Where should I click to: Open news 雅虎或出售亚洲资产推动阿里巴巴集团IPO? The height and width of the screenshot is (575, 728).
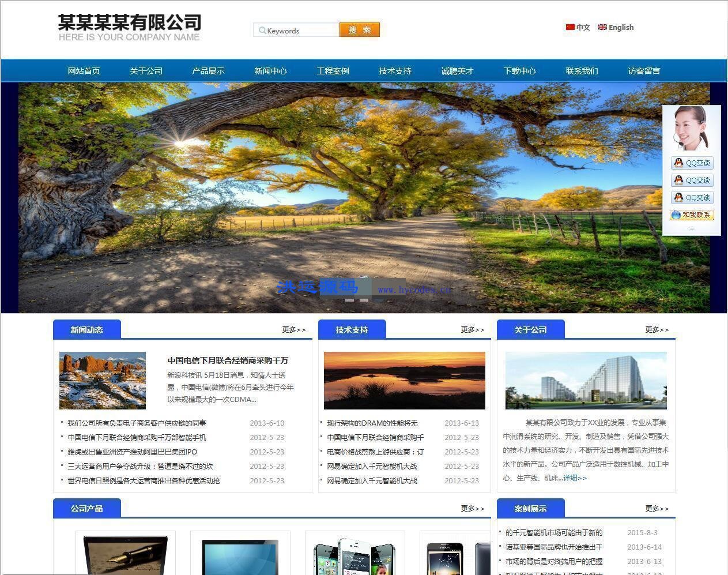pos(132,452)
